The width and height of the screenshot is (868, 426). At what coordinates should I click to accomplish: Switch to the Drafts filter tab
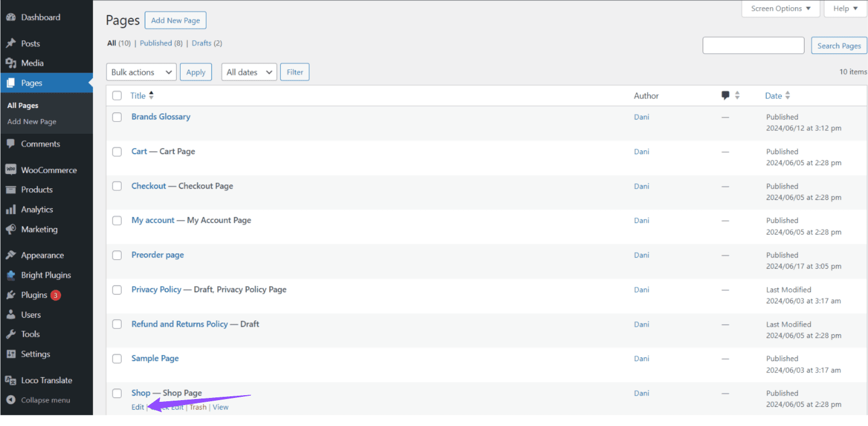pyautogui.click(x=202, y=43)
